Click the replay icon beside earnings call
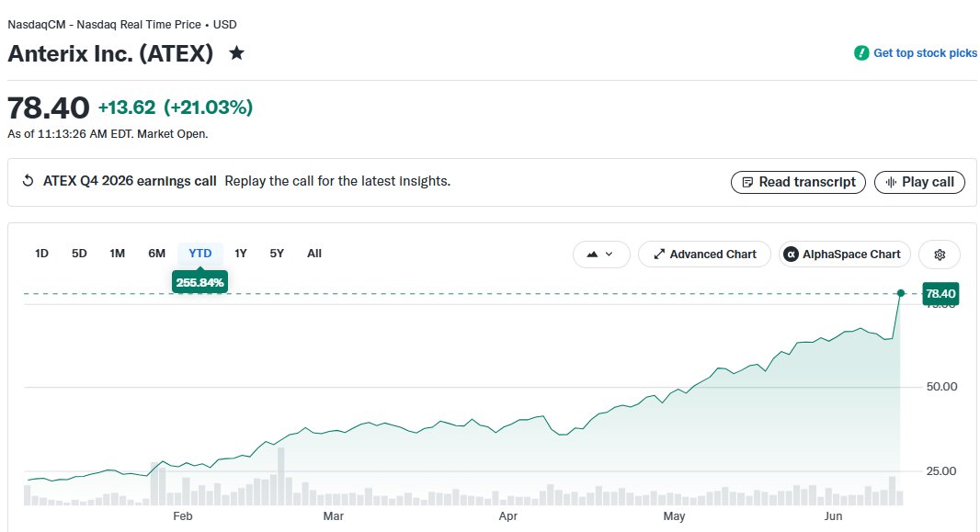The image size is (980, 532). coord(28,181)
